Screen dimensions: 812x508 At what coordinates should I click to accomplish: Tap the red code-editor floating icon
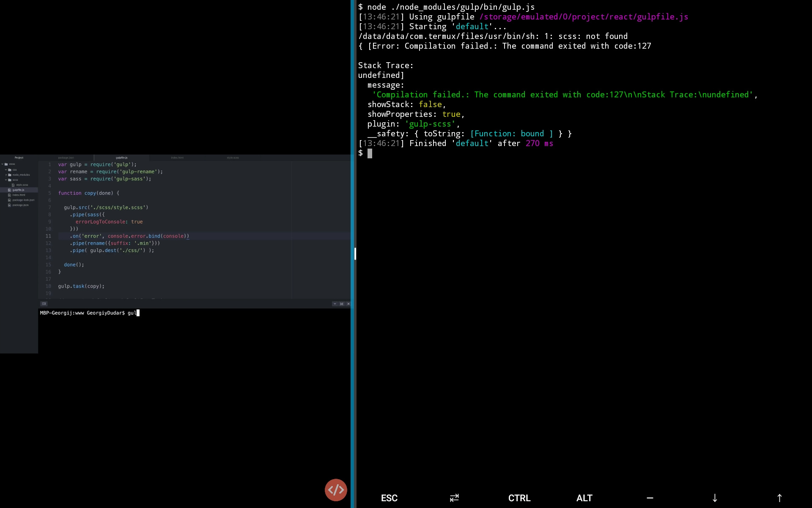(x=336, y=490)
